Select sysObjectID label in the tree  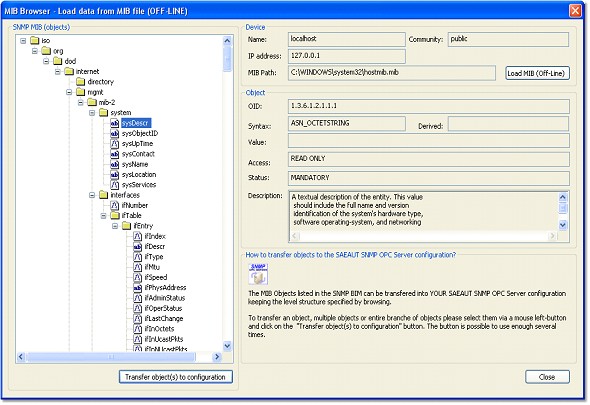140,133
